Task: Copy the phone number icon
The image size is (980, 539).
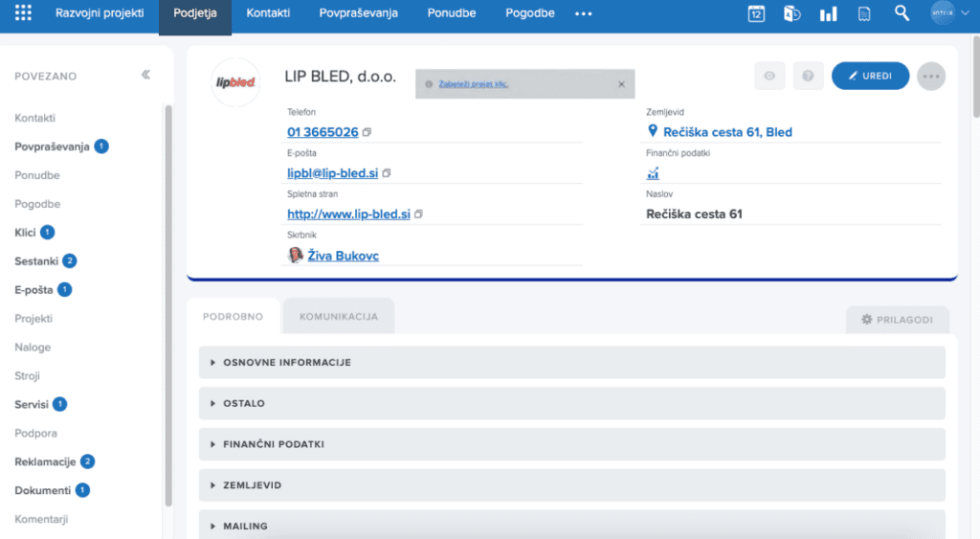Action: tap(367, 132)
